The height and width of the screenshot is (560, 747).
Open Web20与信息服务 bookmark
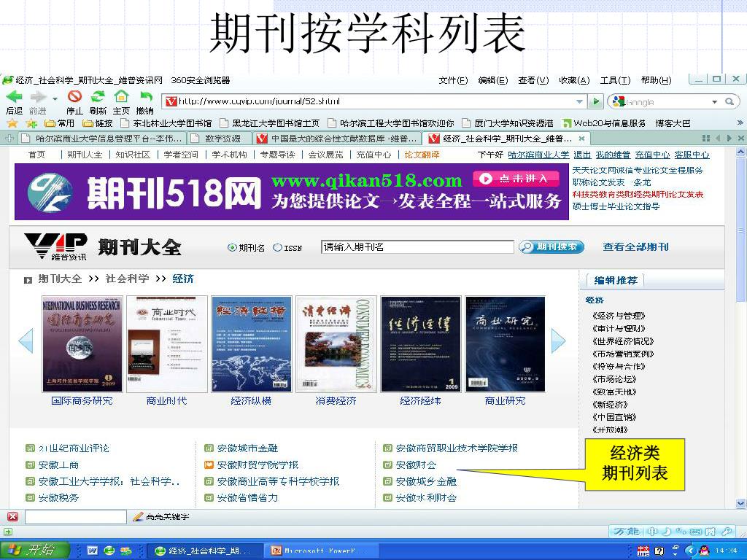click(x=604, y=123)
